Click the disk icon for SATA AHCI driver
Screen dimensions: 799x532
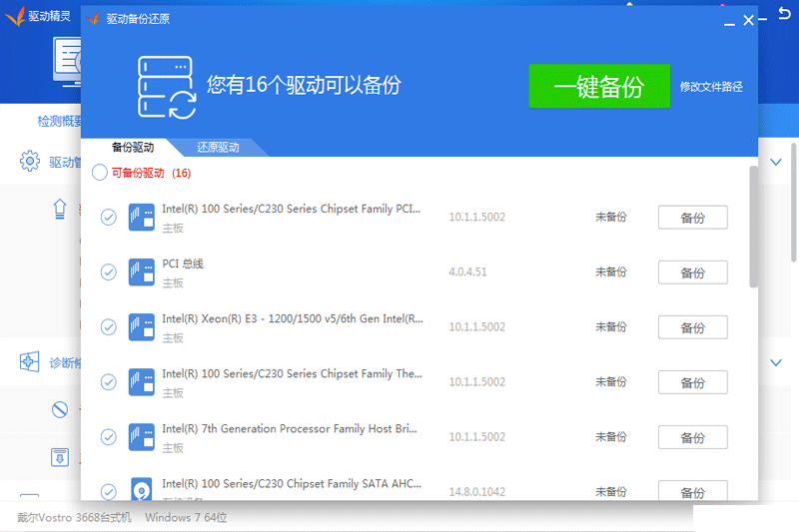coord(141,490)
